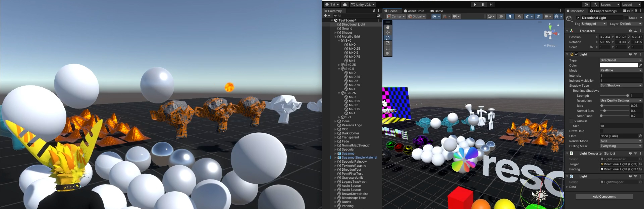Pick Light color with eyedropper
644x209 pixels.
640,65
